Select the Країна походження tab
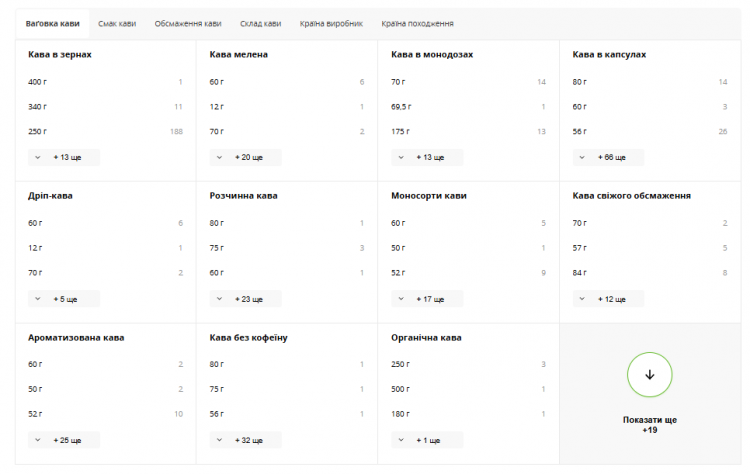 pos(418,23)
